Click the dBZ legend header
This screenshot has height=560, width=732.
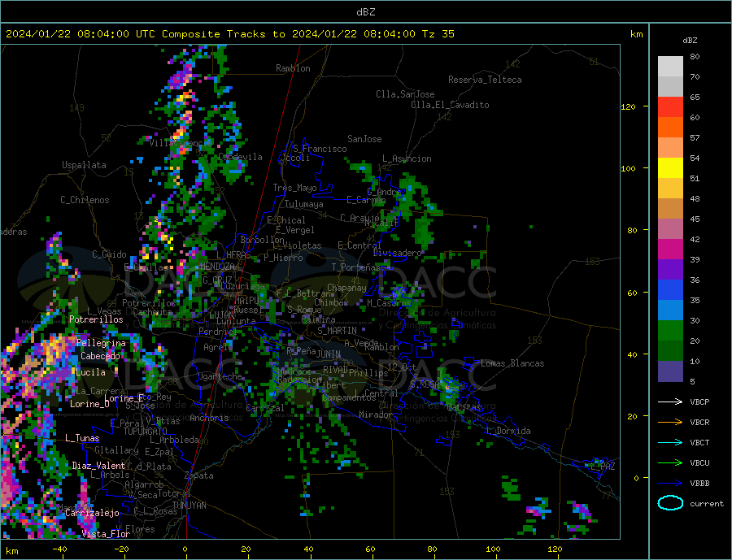(x=690, y=41)
